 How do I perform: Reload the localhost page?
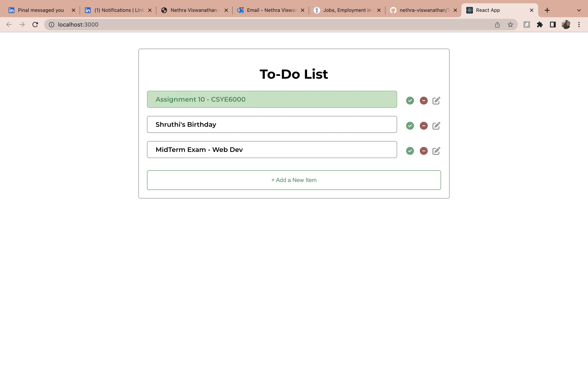[x=35, y=25]
